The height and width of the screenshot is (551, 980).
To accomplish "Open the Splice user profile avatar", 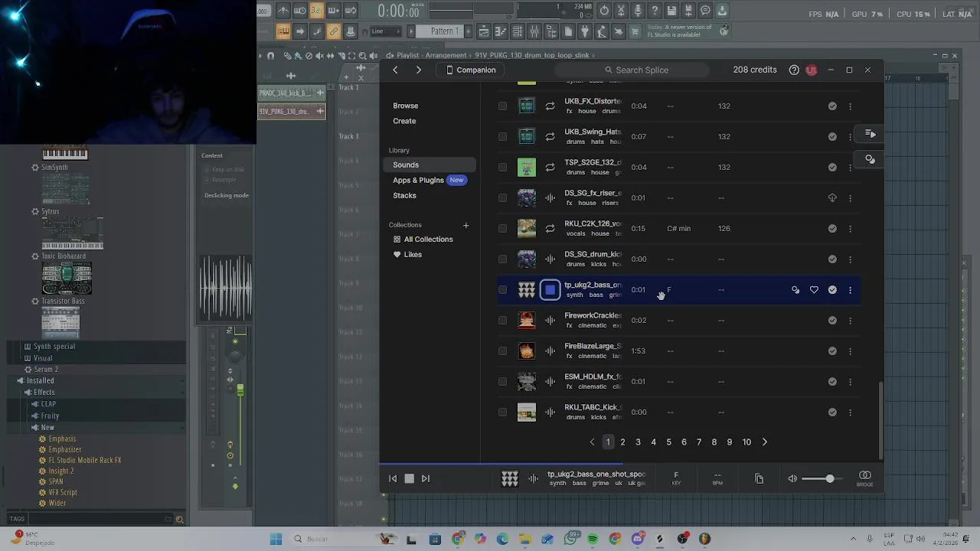I will pyautogui.click(x=811, y=70).
